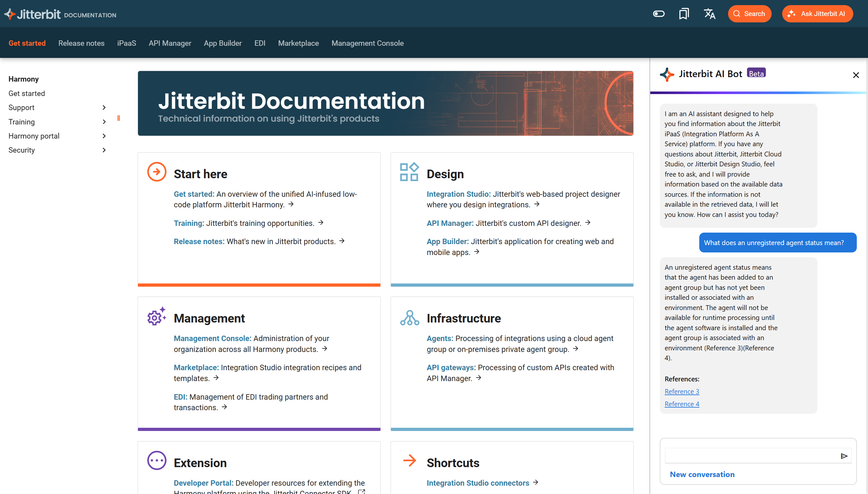Click arrow after Jitterbit's training opportunities

click(321, 223)
